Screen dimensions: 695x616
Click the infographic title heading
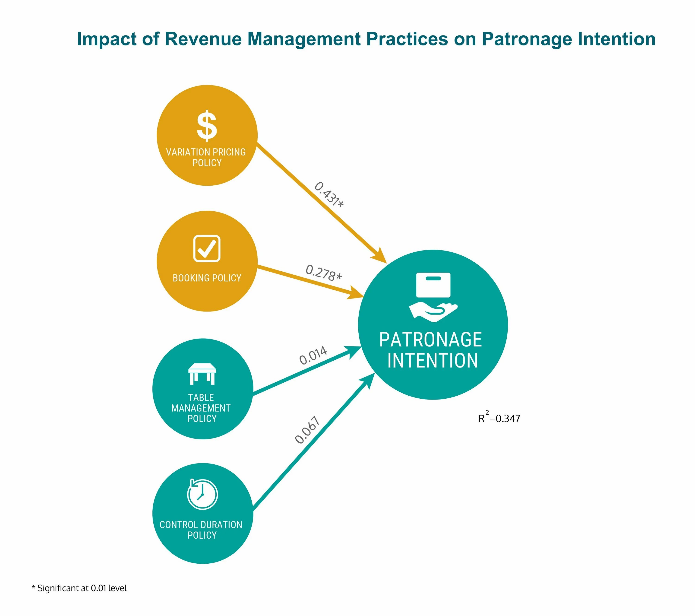[x=366, y=39]
